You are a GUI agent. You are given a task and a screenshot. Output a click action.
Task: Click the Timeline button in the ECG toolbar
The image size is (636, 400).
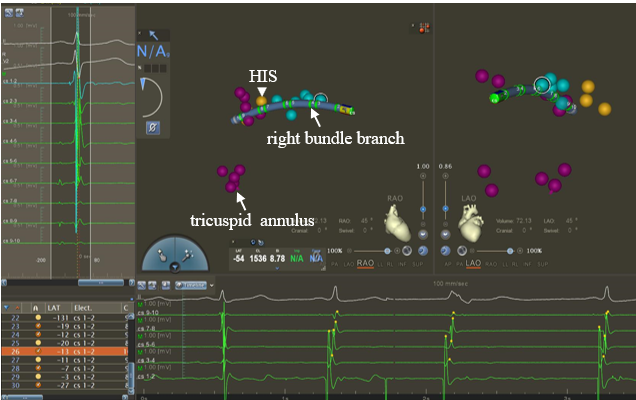coord(191,286)
